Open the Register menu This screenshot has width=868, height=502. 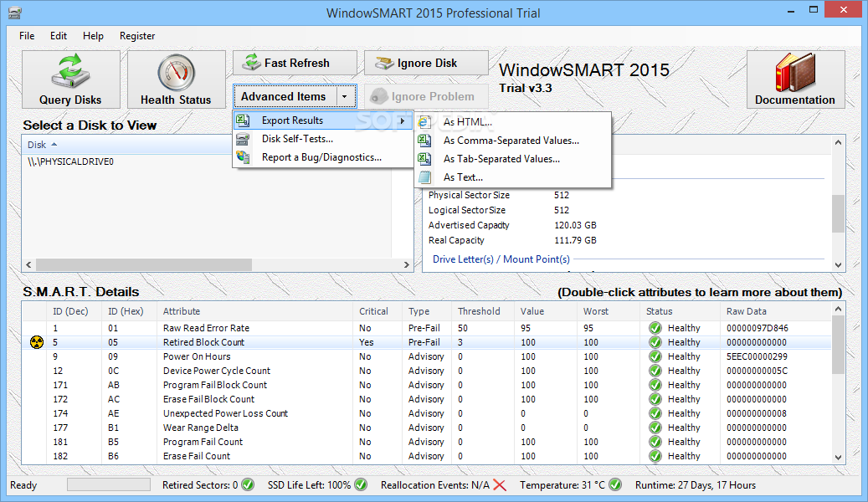137,35
